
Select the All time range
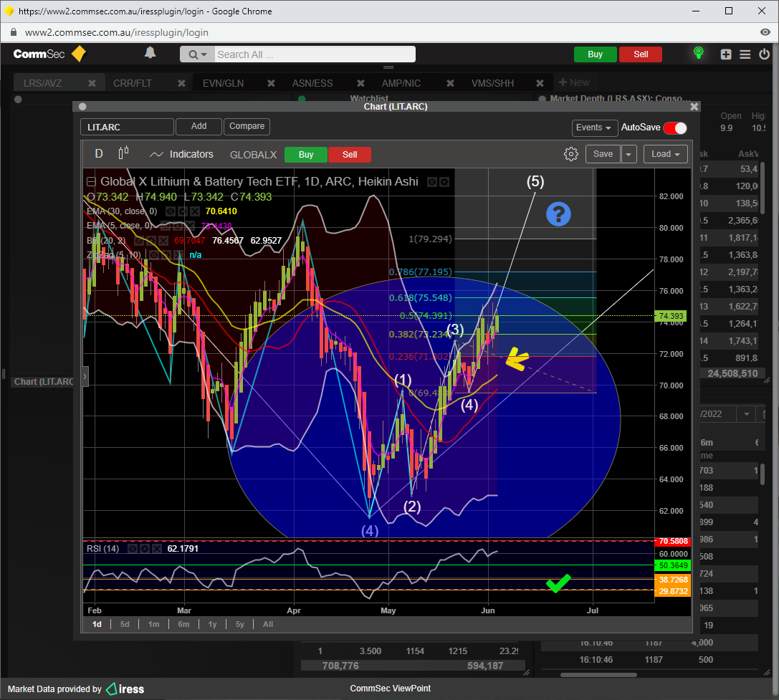click(x=268, y=624)
